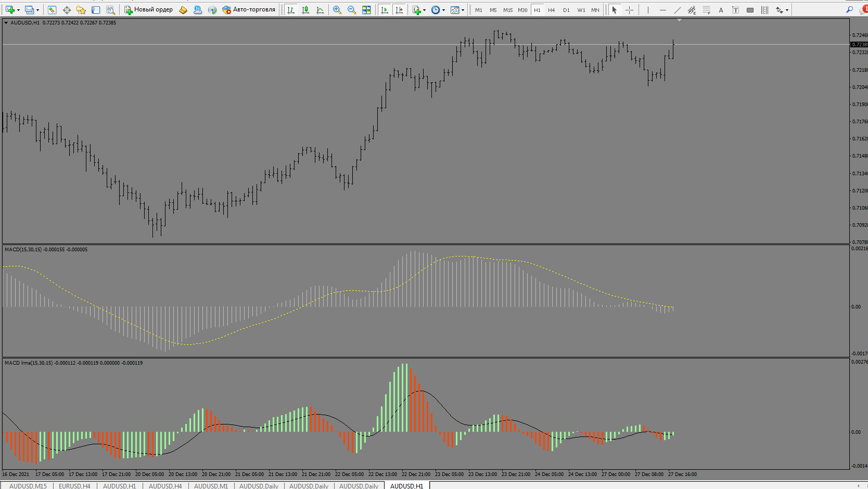Select the rectangle drawing tool
Image resolution: width=868 pixels, height=489 pixels.
point(750,10)
